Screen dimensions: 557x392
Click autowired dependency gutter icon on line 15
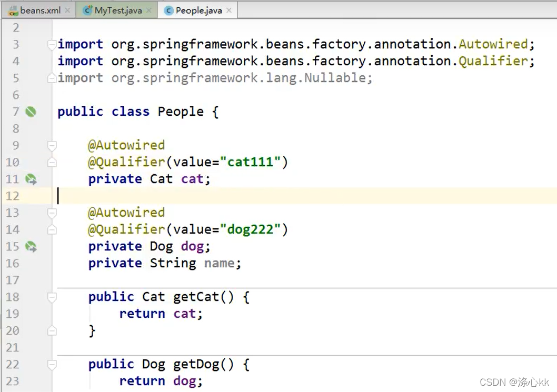click(31, 246)
